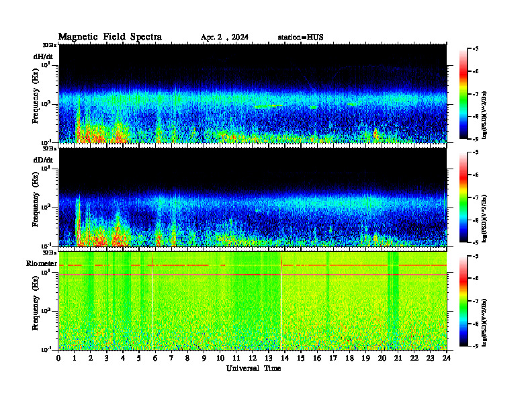Screen dimensions: 532x411
Task: Click hour tick label '22' on time axis
Action: point(414,358)
